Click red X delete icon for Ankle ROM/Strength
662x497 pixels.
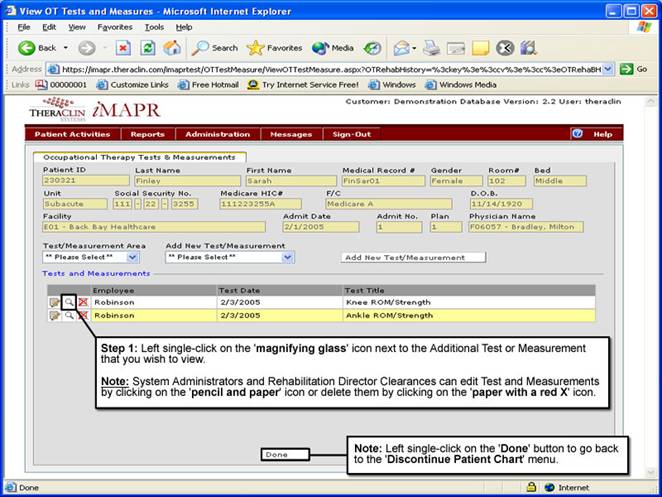tap(83, 315)
